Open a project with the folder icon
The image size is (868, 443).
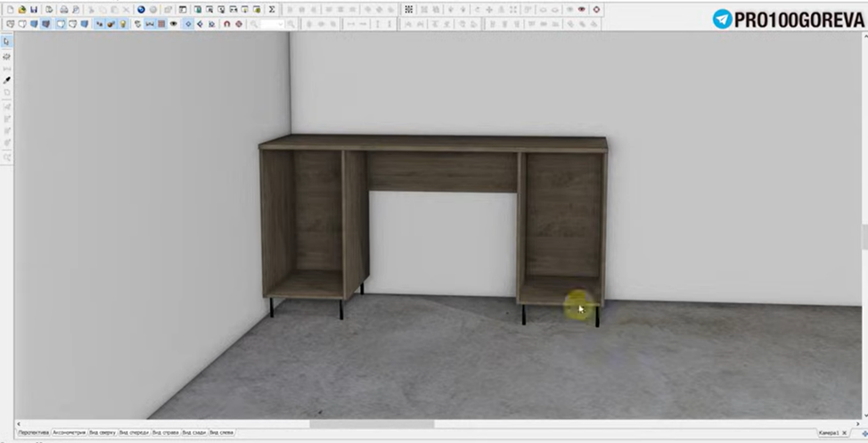pyautogui.click(x=22, y=10)
